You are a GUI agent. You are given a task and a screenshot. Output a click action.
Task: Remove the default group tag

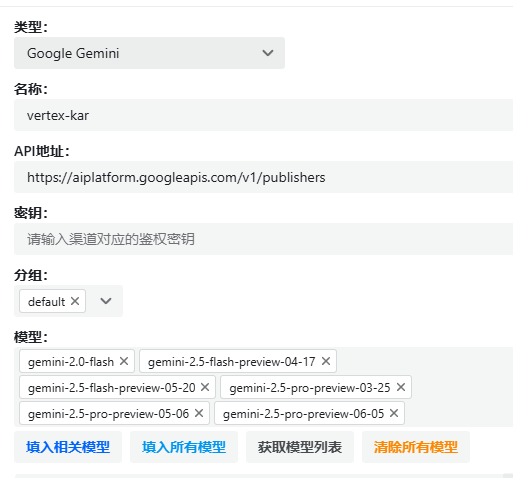tap(75, 301)
